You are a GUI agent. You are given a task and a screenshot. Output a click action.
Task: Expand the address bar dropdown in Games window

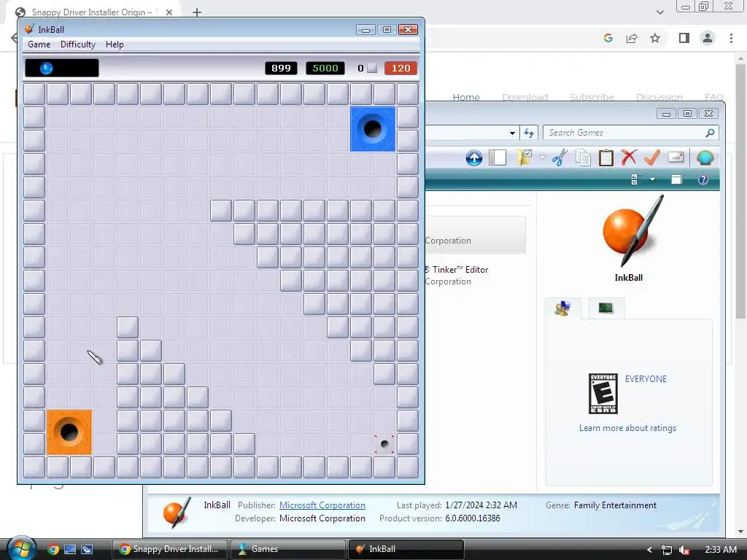512,133
